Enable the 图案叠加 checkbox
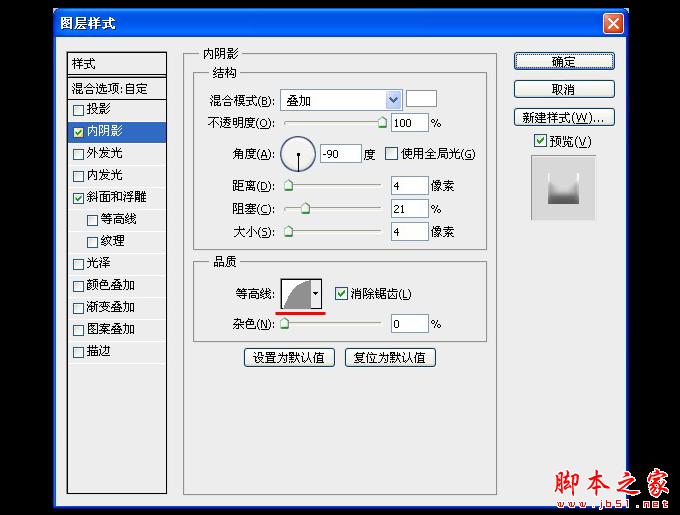The height and width of the screenshot is (515, 680). (78, 330)
